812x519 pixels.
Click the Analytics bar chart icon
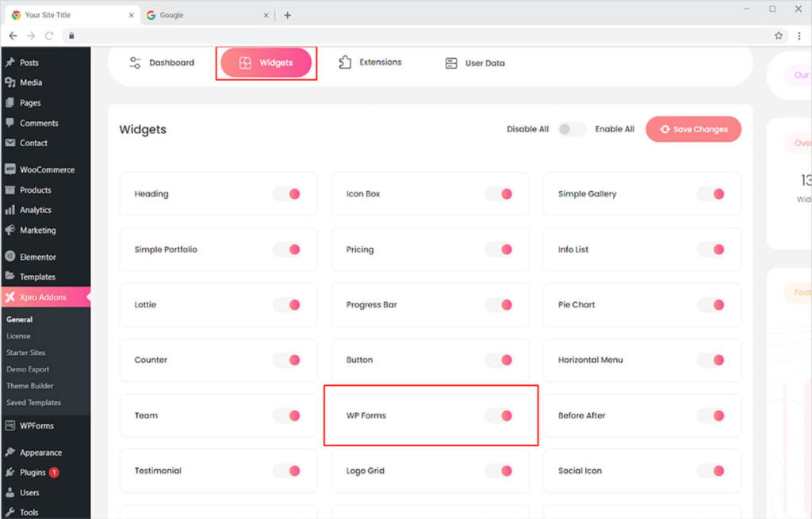tap(10, 210)
